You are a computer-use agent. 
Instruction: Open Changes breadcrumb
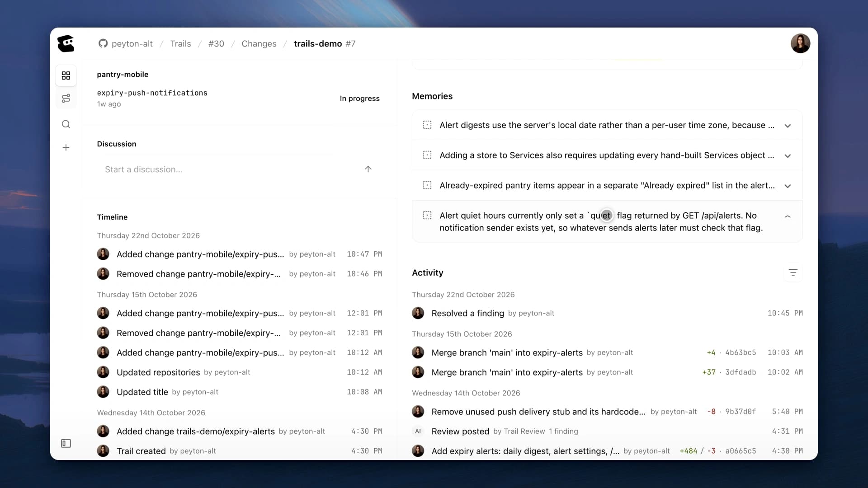(x=259, y=43)
